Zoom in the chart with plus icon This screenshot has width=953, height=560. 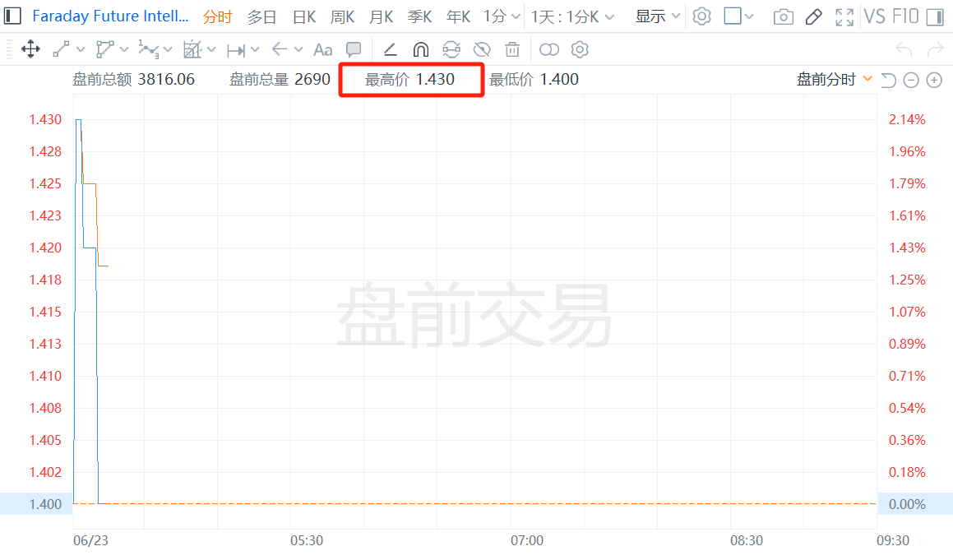pyautogui.click(x=934, y=80)
